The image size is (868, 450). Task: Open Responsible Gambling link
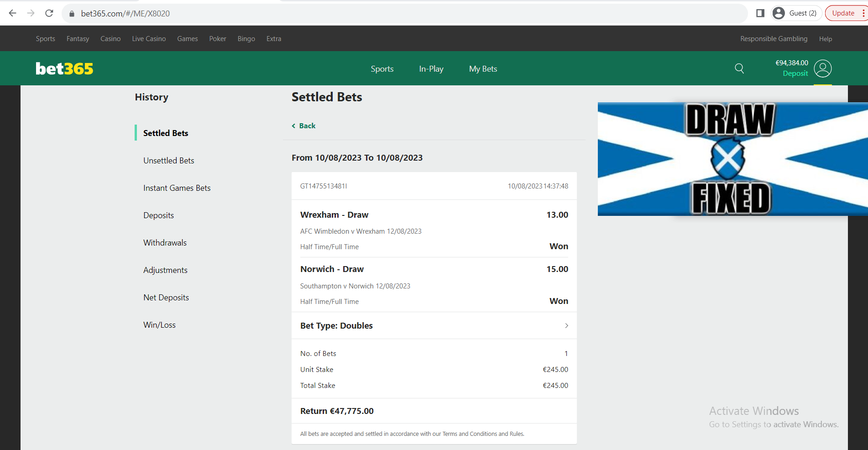click(774, 39)
